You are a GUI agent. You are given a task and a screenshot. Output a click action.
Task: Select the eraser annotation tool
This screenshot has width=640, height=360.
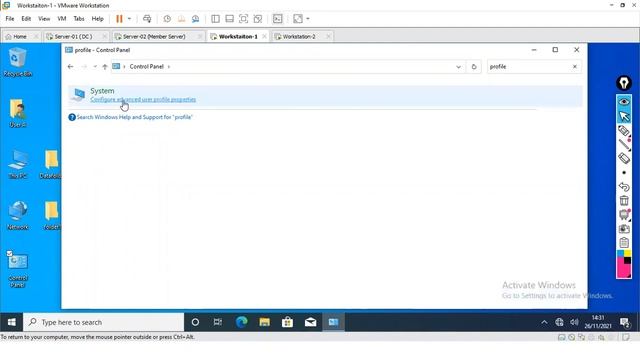coord(624,158)
